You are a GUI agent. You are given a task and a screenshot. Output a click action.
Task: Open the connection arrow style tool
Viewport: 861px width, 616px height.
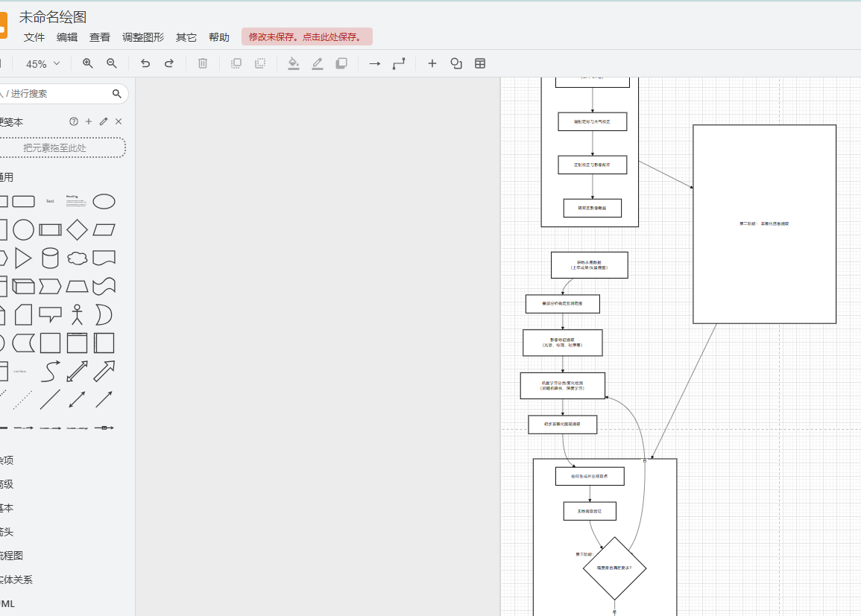point(374,63)
